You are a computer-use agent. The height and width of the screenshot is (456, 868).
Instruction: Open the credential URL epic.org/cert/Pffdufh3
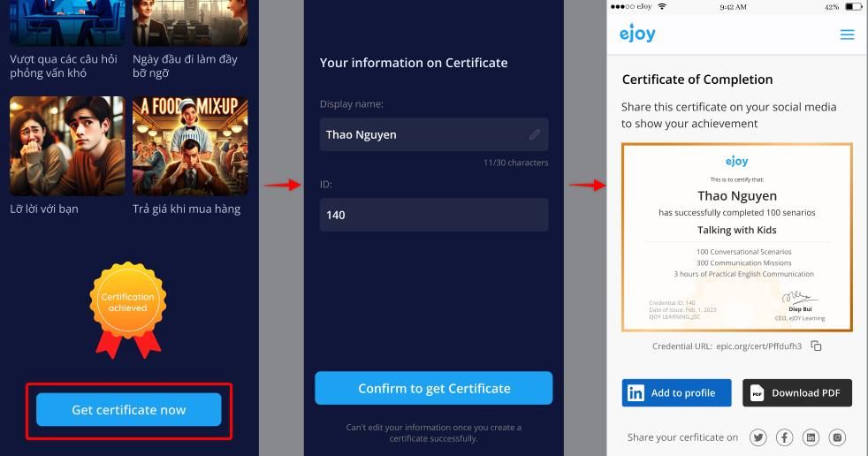758,346
